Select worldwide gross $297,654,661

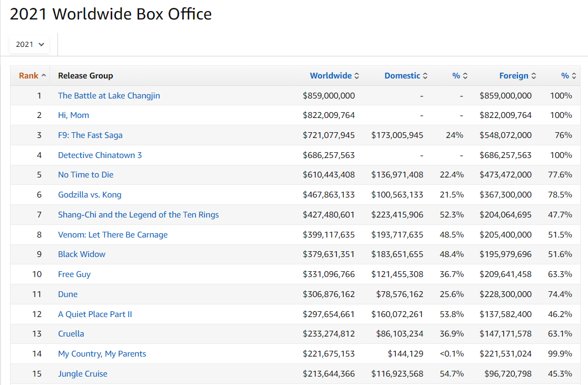coord(329,314)
